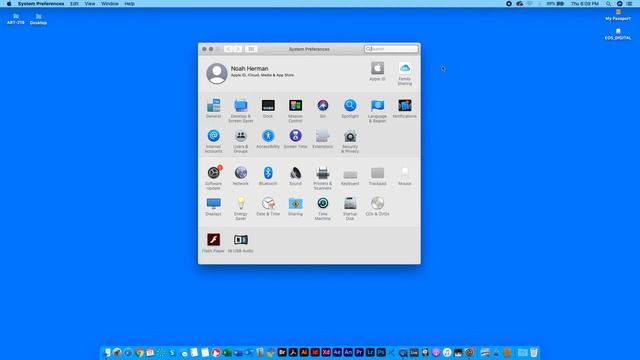Open the Desktop folder on the desktop
Viewport: 640px width, 360px height.
click(x=38, y=19)
